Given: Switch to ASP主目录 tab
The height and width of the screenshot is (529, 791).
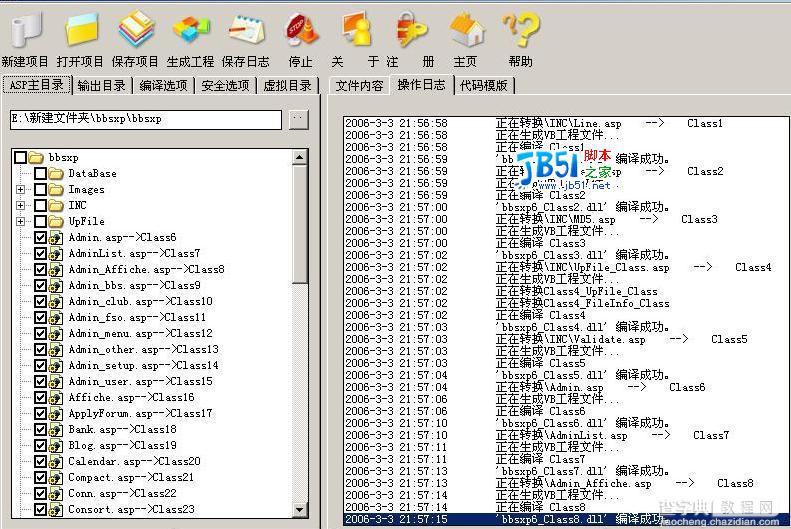Looking at the screenshot, I should point(37,85).
